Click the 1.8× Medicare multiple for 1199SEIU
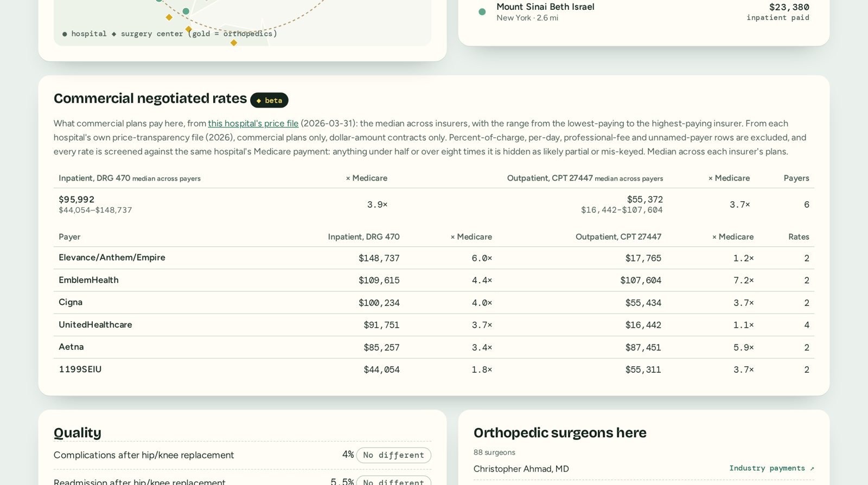This screenshot has width=868, height=485. click(x=482, y=369)
